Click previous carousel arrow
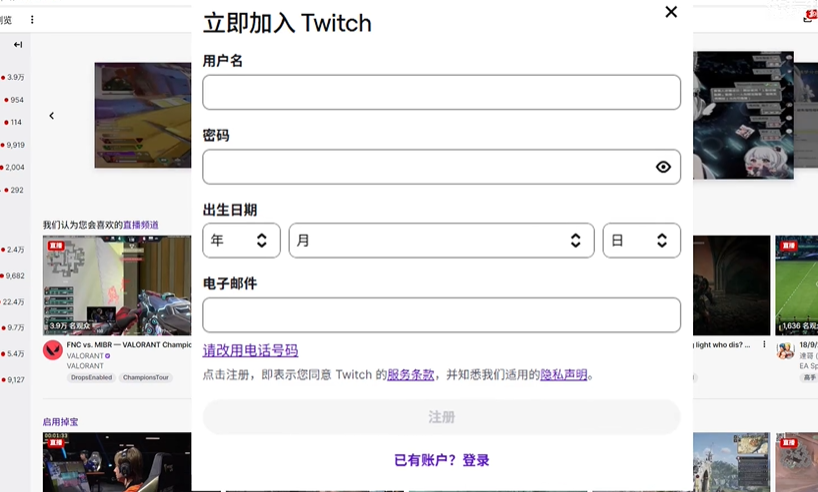This screenshot has height=492, width=818. (x=52, y=116)
